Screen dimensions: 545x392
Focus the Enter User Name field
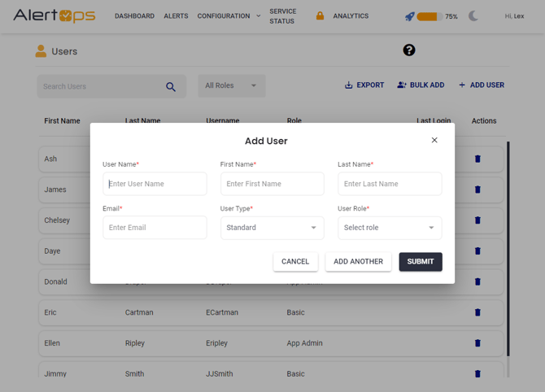(155, 184)
